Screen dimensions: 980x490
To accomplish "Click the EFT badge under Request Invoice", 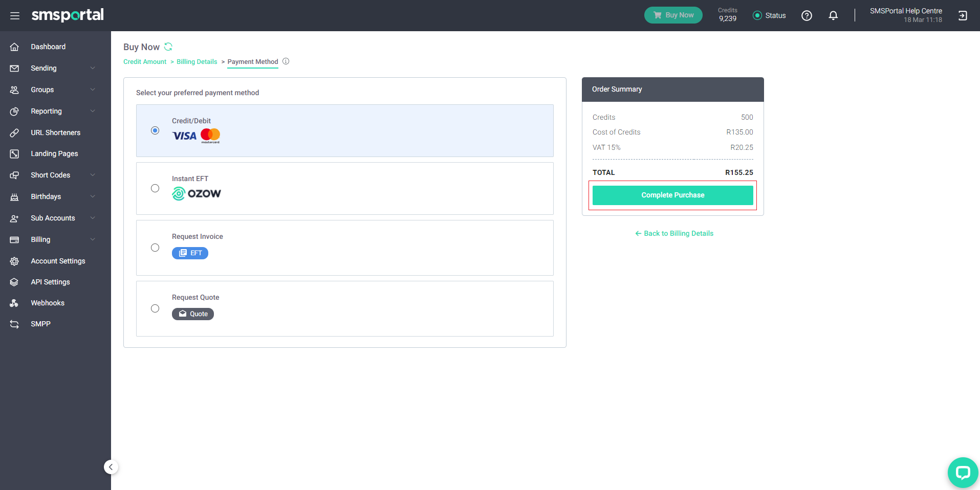I will [190, 253].
